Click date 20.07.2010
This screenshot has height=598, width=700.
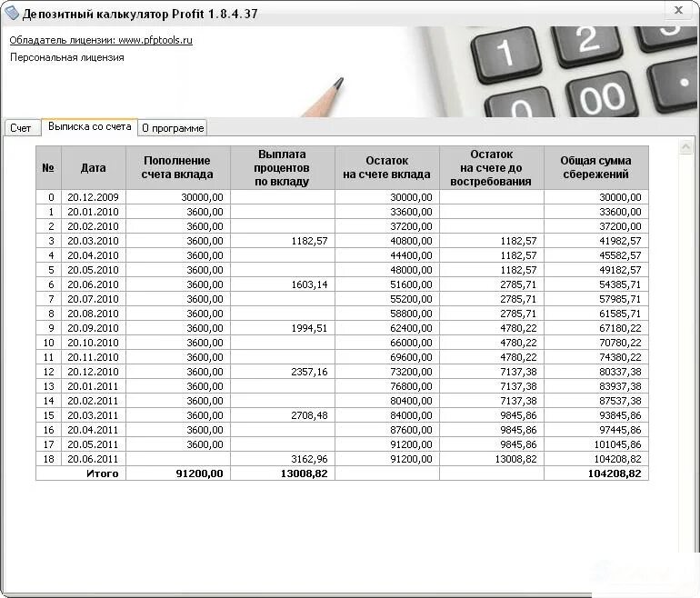pos(94,299)
